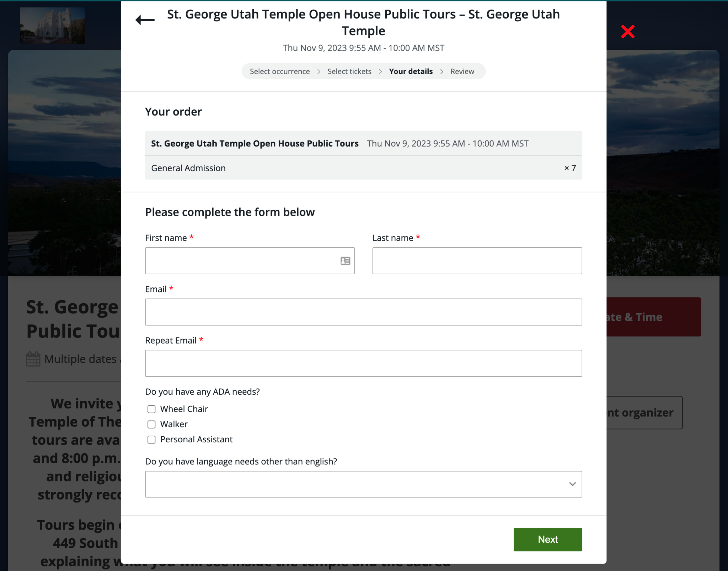Click 'Please complete the form below' heading

230,212
